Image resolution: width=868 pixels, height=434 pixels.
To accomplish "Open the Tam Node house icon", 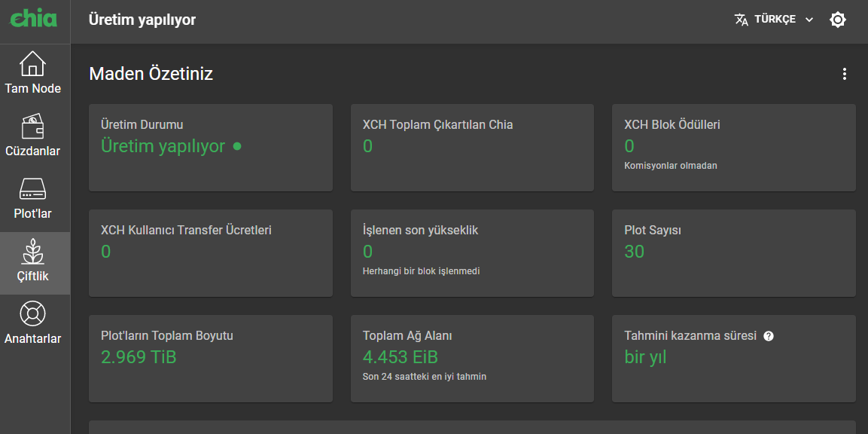I will 32,64.
